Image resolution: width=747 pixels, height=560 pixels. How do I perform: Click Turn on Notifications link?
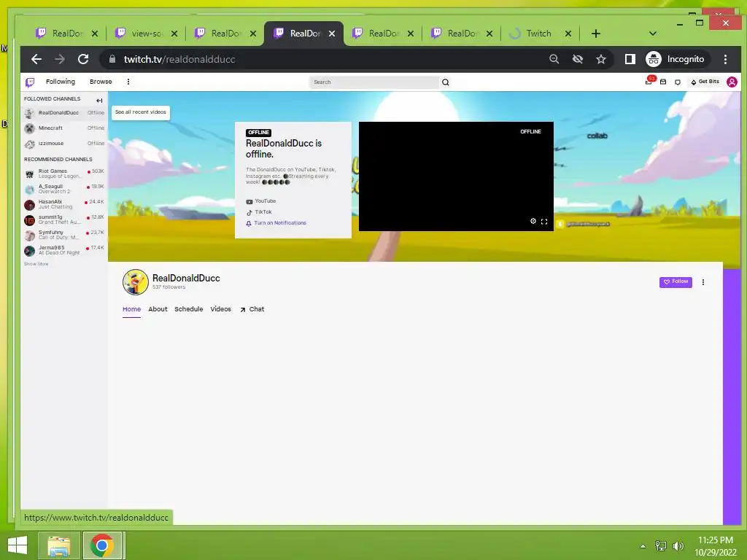276,223
